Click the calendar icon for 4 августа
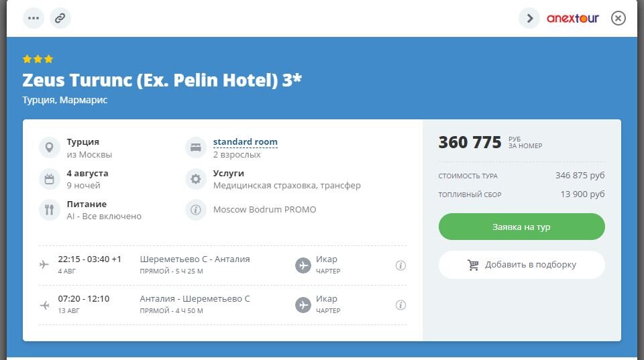 (x=49, y=179)
